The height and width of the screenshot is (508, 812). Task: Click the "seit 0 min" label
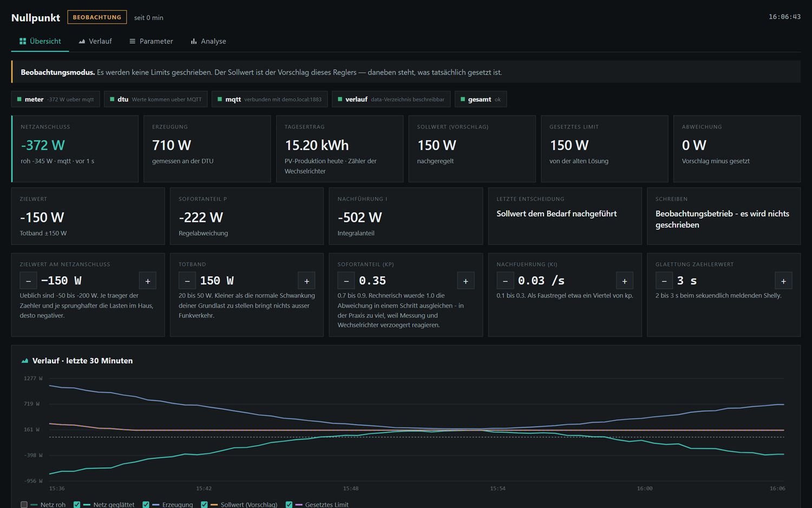[149, 18]
